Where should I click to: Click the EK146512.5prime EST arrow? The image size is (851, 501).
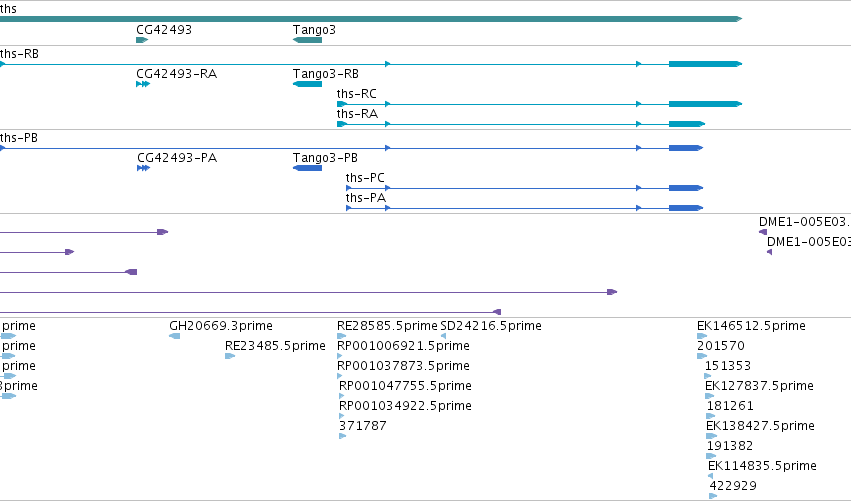click(702, 336)
